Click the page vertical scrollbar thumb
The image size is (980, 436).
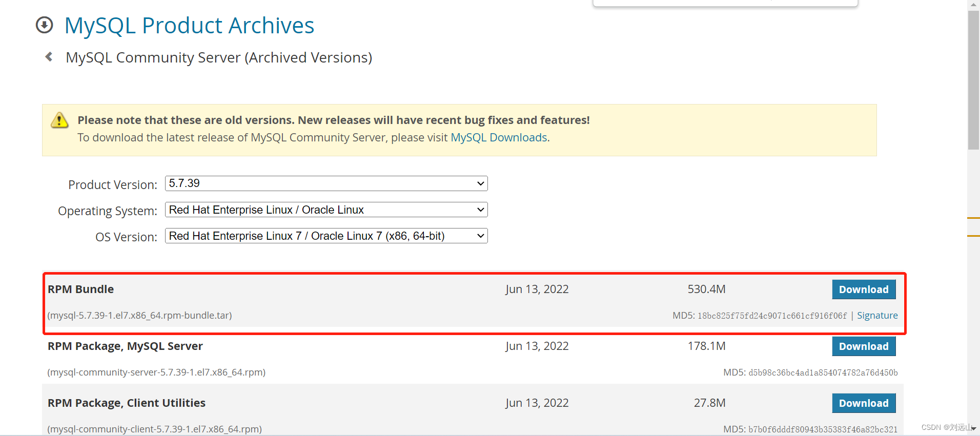click(973, 80)
